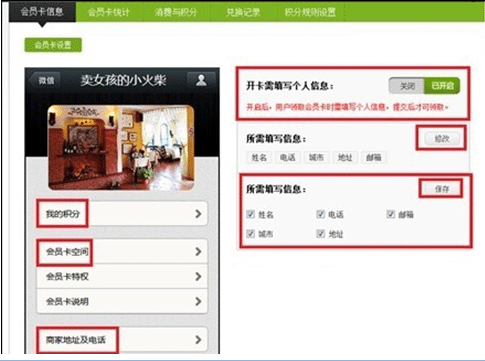
Task: Click arrow next to 商家地址及电话
Action: coord(198,340)
